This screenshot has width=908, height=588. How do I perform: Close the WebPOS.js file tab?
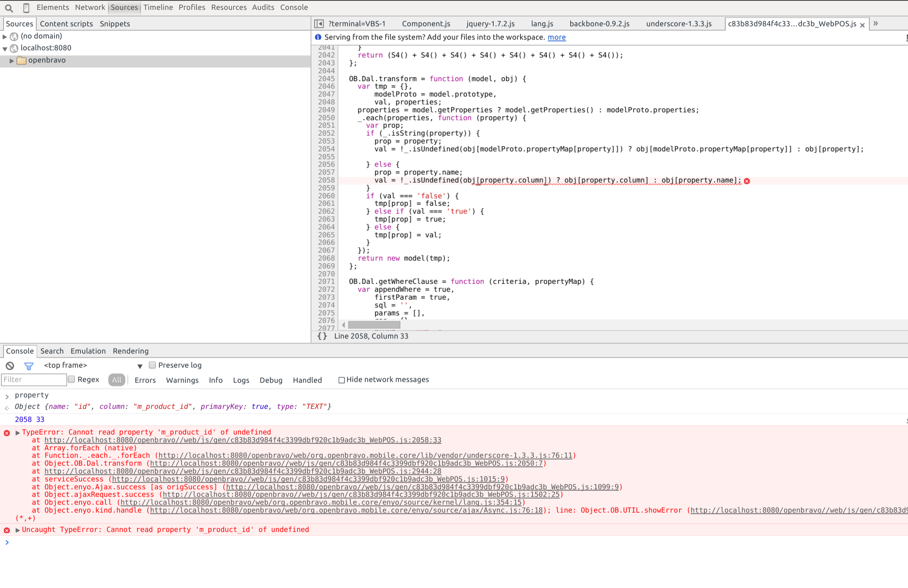[862, 25]
